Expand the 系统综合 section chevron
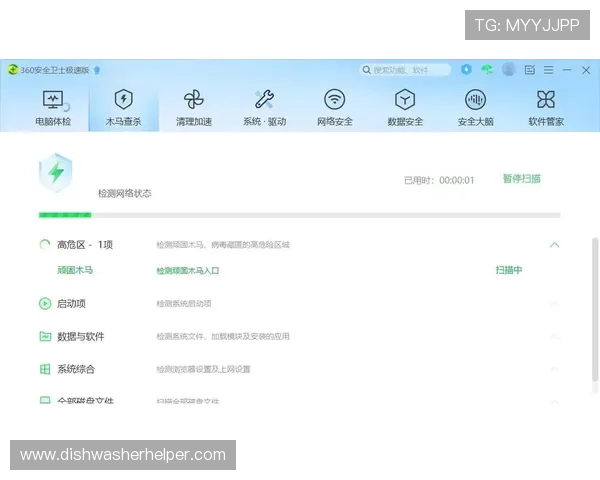Viewport: 600px width, 480px height. pos(554,370)
